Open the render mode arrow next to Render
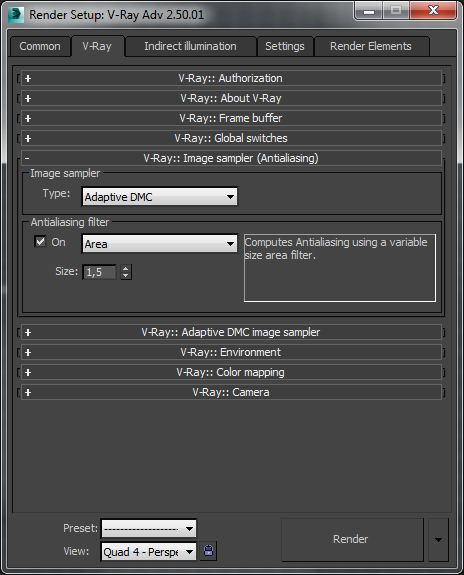 (x=438, y=539)
